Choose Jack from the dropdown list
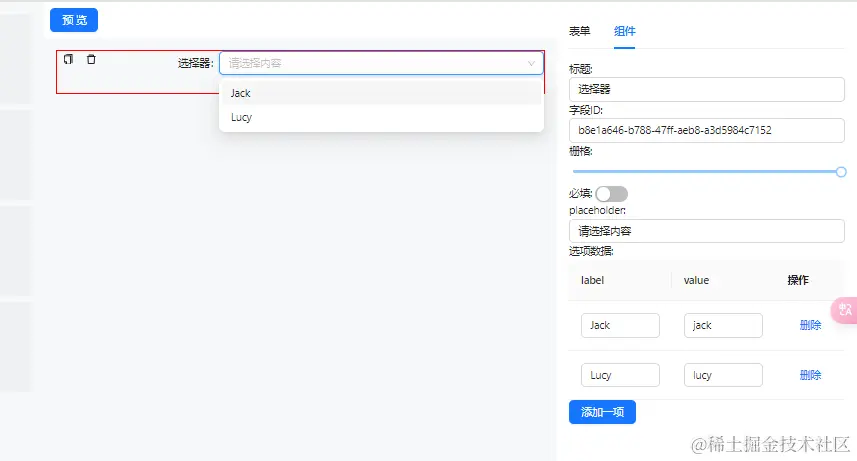Screen dimensions: 857x461 [381, 93]
